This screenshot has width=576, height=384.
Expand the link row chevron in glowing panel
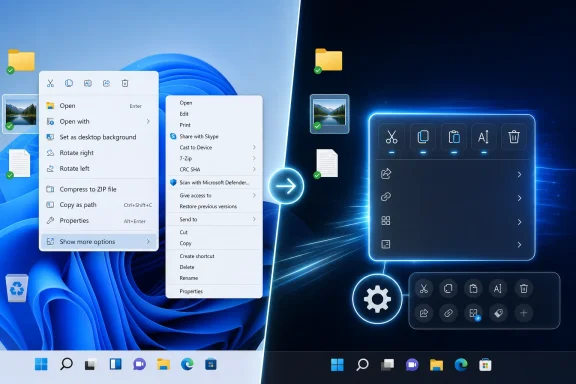[519, 198]
